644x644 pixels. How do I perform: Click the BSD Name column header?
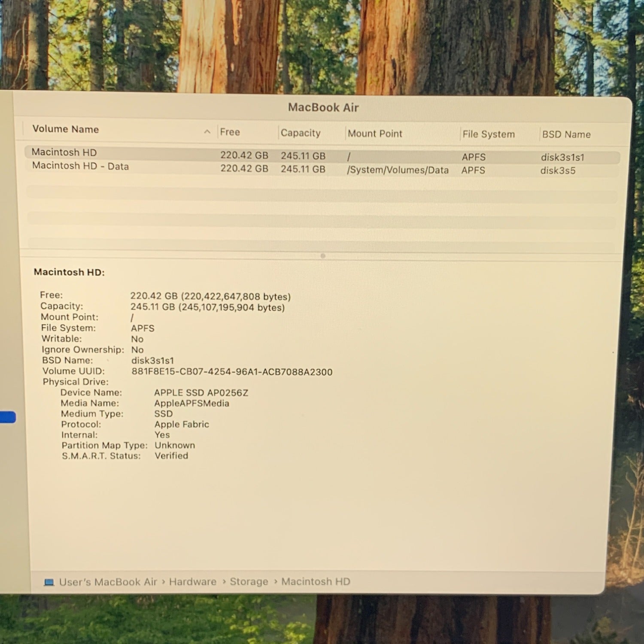pos(566,135)
